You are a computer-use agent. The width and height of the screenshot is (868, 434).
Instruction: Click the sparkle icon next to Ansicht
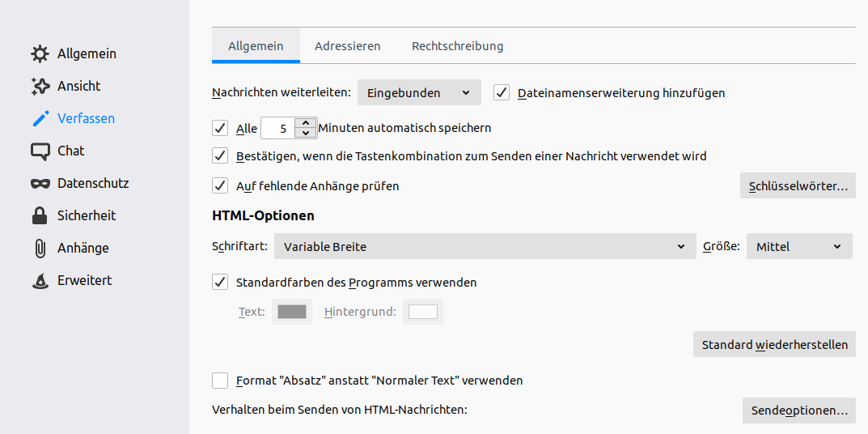tap(40, 87)
